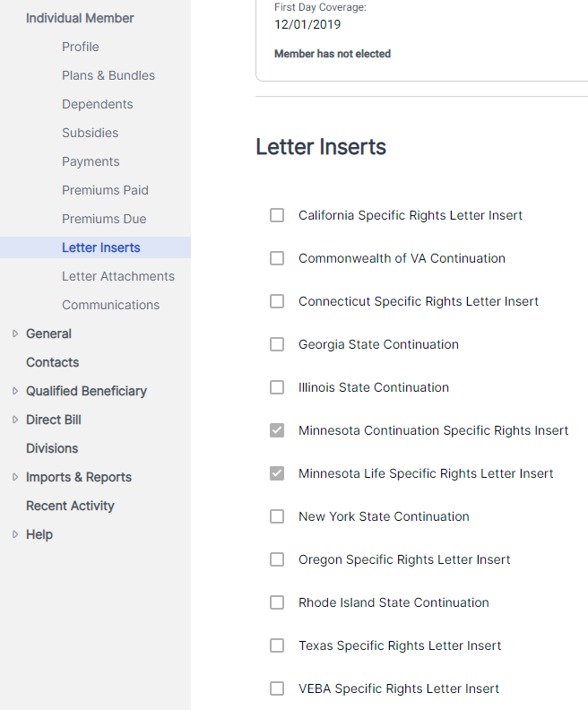Image resolution: width=588 pixels, height=710 pixels.
Task: Tick the New York State Continuation checkbox
Action: pyautogui.click(x=277, y=516)
